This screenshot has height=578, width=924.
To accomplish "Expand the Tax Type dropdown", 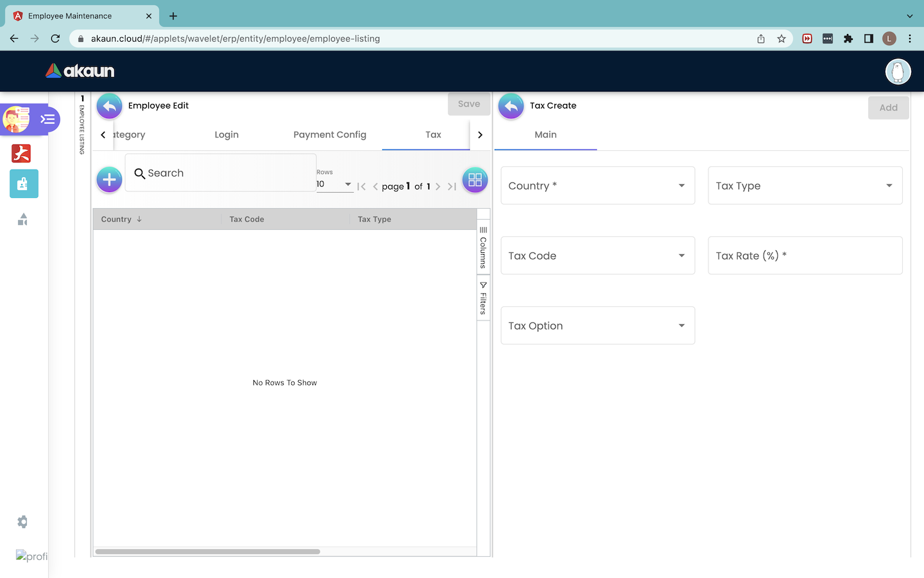I will pos(805,186).
